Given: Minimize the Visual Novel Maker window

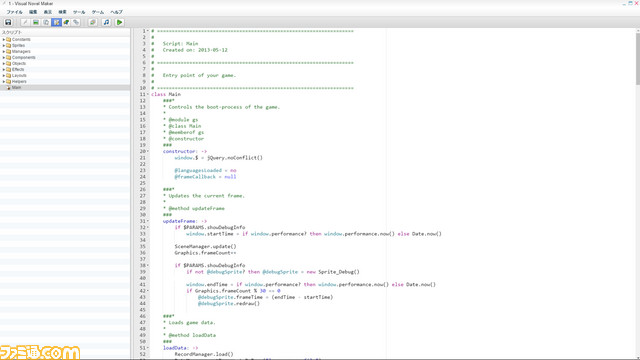Looking at the screenshot, I should pos(624,3).
